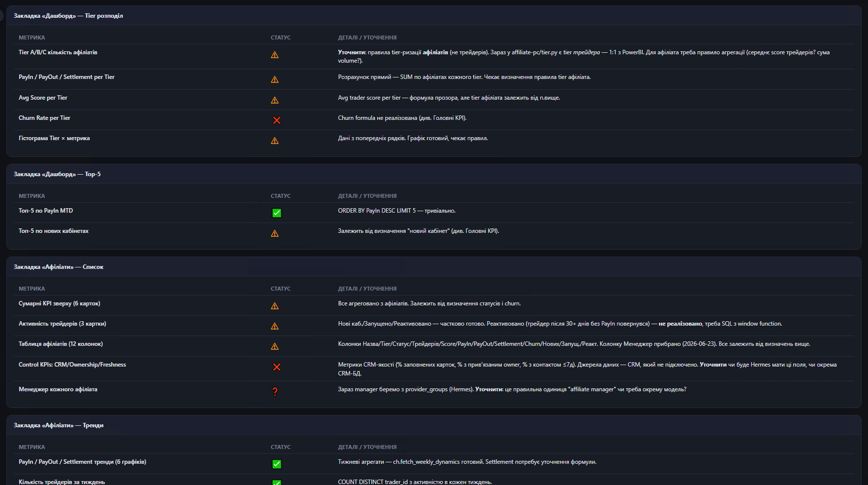Select the PayIn / PayOut / Settlement per Tier metric
The image size is (868, 485).
(67, 77)
